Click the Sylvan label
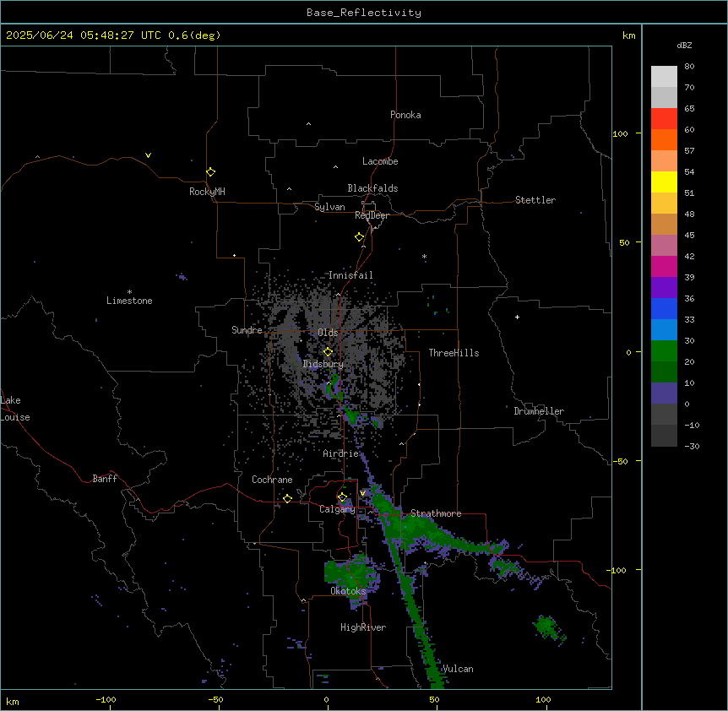This screenshot has height=711, width=728. (329, 207)
